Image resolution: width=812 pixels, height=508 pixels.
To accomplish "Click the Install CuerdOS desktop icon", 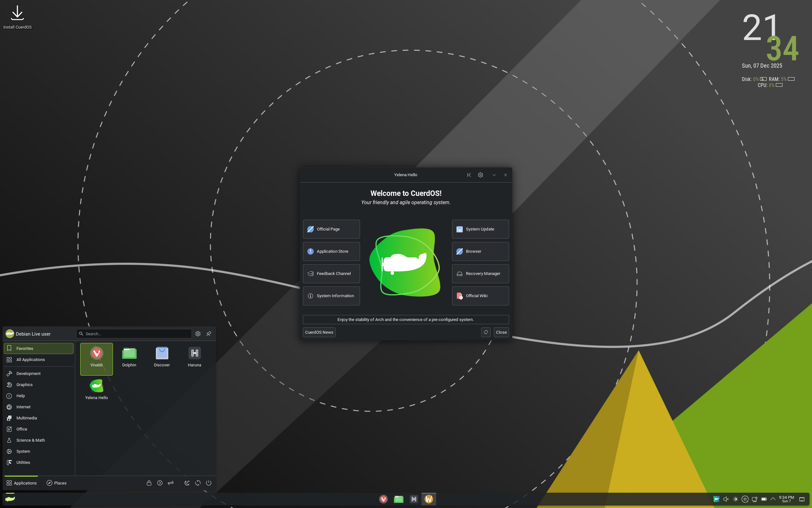I will 17,17.
